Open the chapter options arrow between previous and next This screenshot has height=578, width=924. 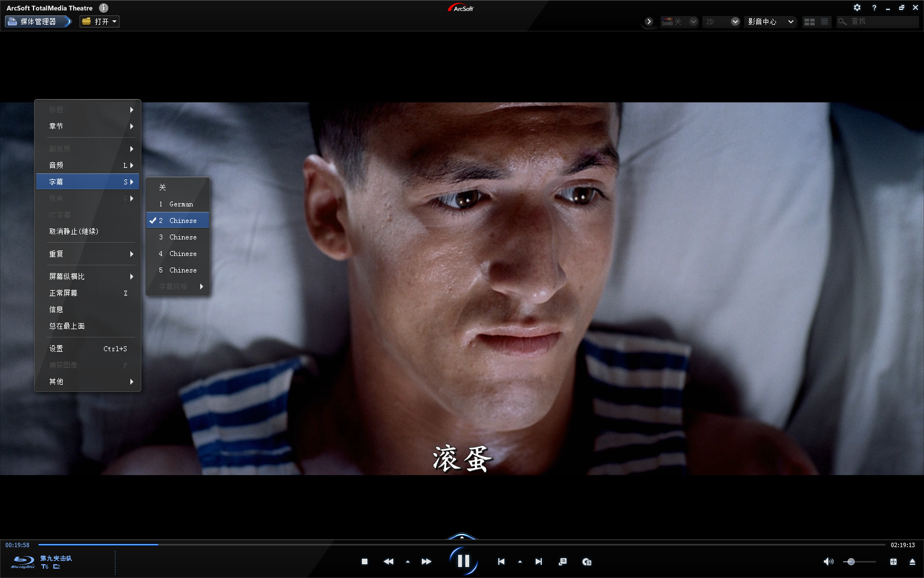[520, 562]
